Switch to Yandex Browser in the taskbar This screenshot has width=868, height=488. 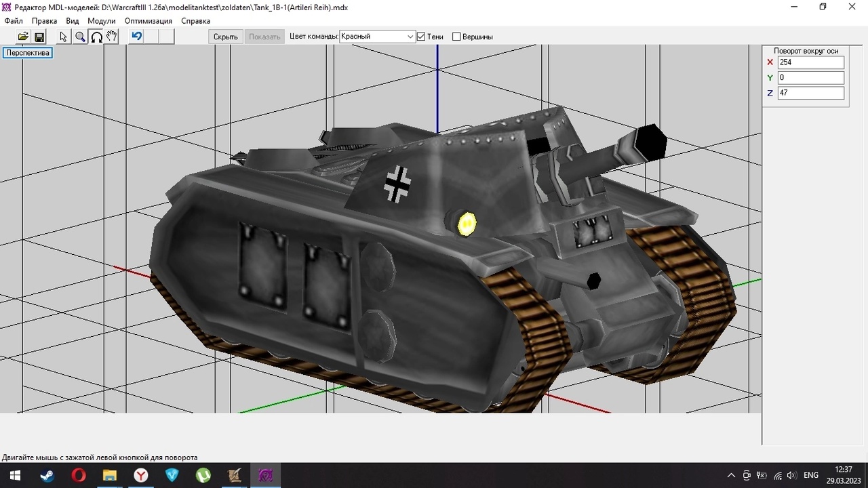(140, 475)
